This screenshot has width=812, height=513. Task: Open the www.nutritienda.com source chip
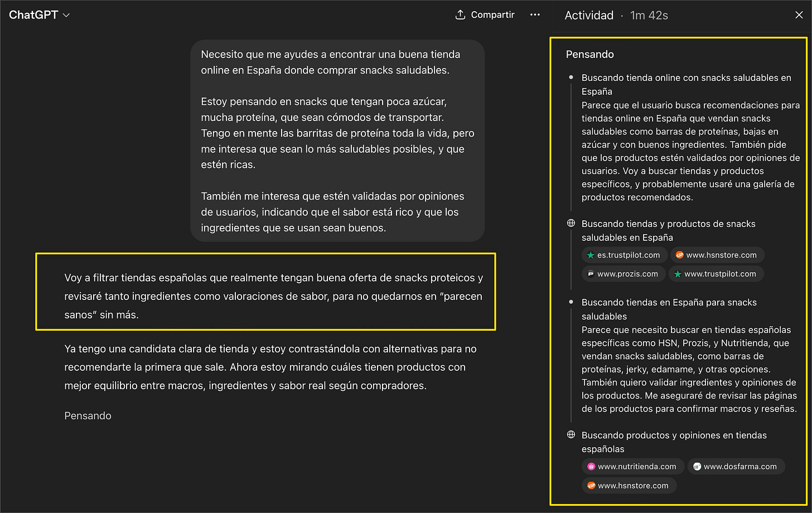pyautogui.click(x=632, y=466)
